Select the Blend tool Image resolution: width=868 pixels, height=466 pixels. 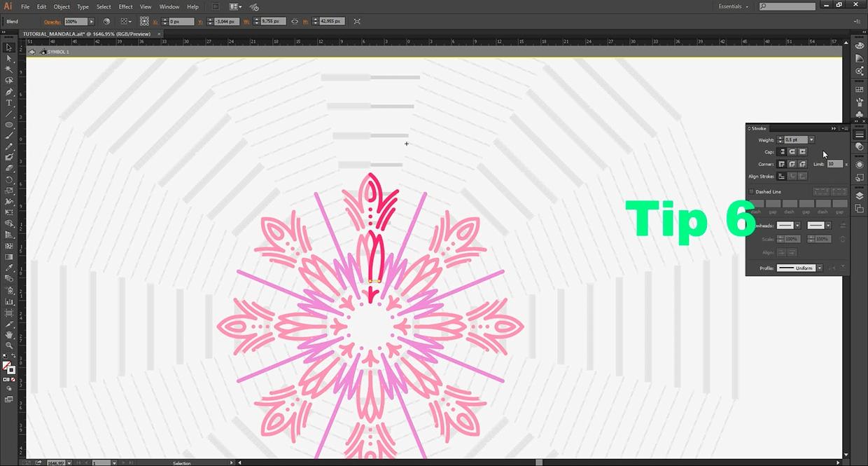pyautogui.click(x=8, y=278)
